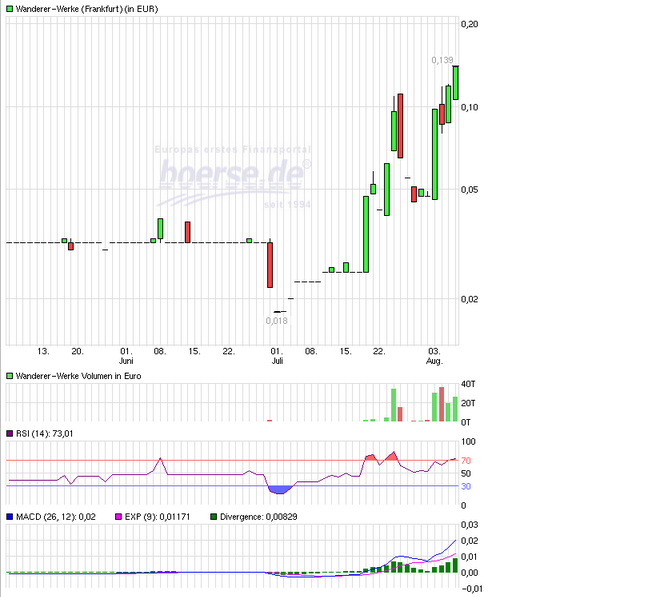Viewport: 656px width, 597px height.
Task: Click the 13. date axis label
Action: point(43,351)
